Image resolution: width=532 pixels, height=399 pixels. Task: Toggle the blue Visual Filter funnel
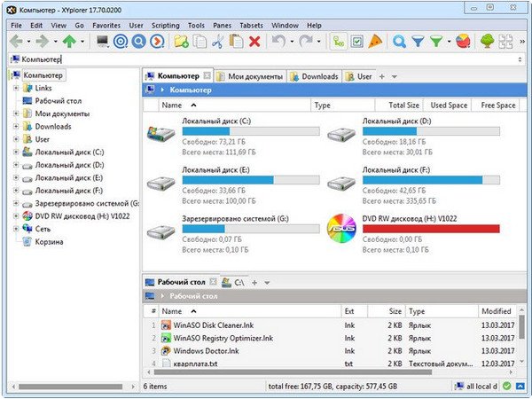[418, 42]
